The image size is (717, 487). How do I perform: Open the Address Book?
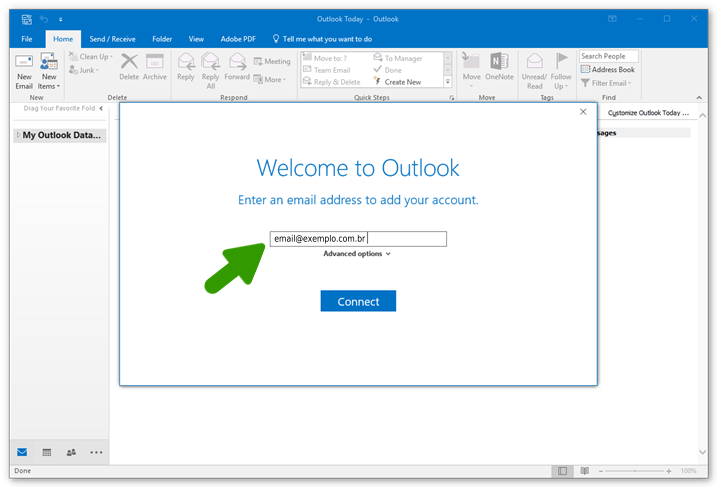[612, 70]
